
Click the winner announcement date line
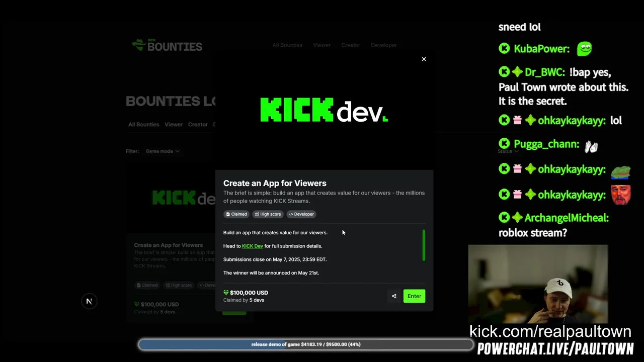click(271, 273)
